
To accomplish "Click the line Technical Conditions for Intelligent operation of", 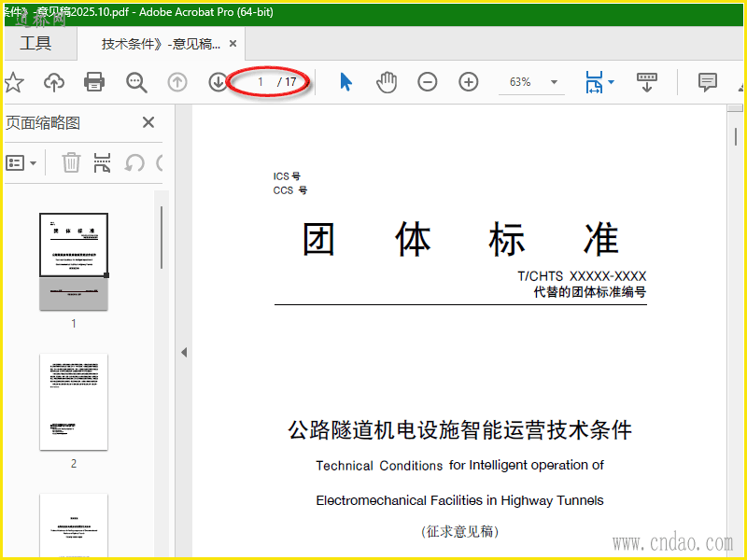I will click(x=459, y=465).
